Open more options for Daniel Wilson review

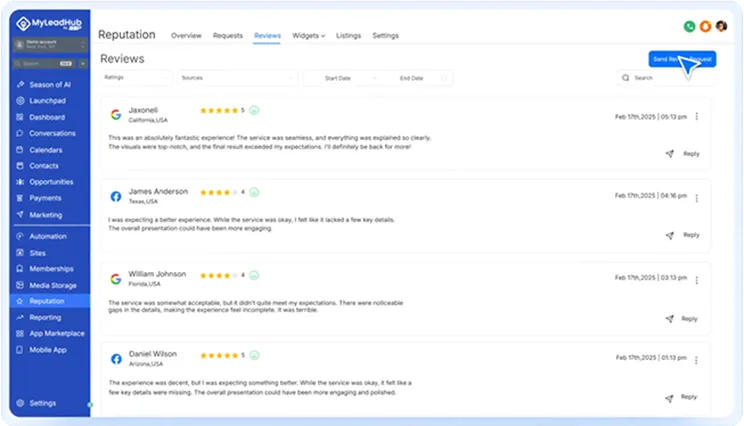(x=696, y=361)
